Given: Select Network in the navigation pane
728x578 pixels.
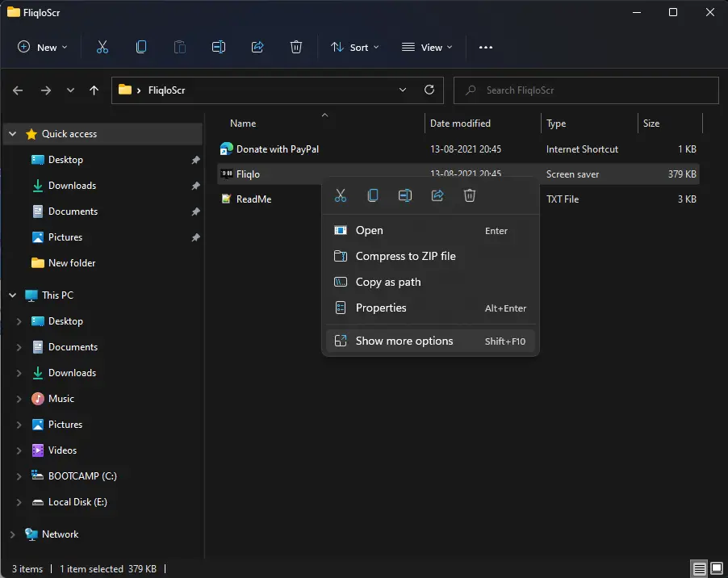Looking at the screenshot, I should pyautogui.click(x=60, y=534).
